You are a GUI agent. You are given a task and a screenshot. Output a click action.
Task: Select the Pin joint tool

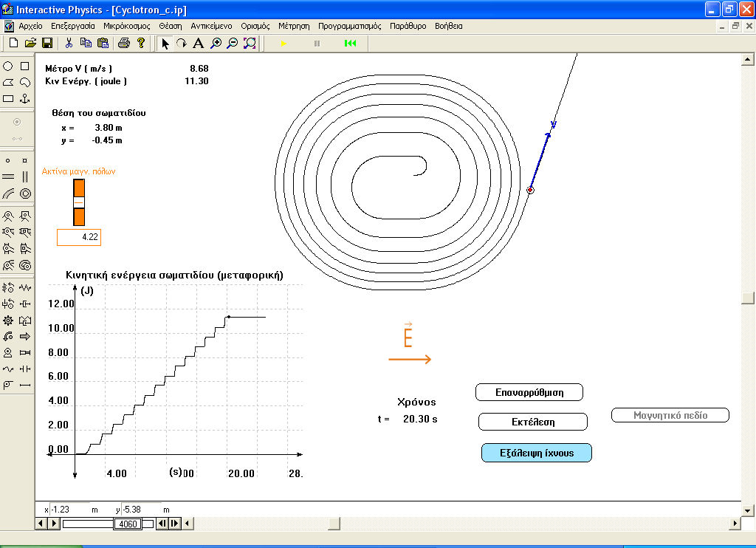point(8,216)
